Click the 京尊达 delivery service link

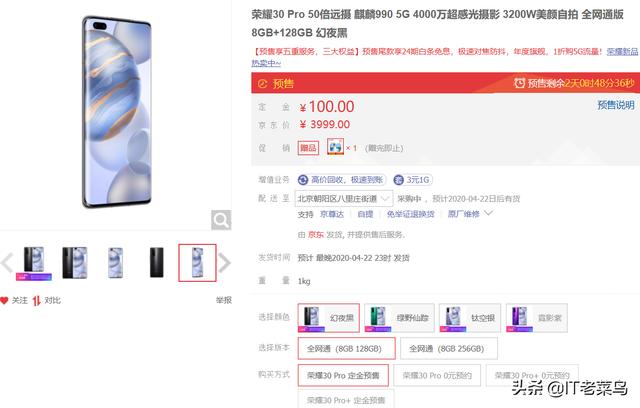click(332, 214)
